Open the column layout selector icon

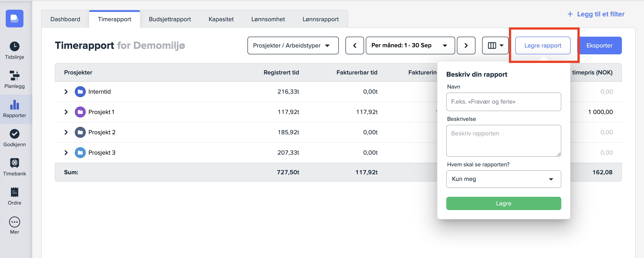tap(495, 46)
